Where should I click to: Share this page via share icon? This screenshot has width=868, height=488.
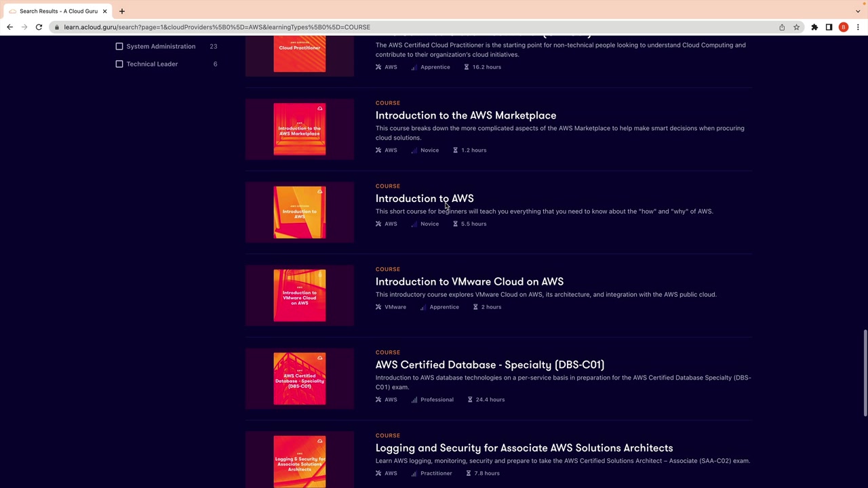click(x=782, y=27)
